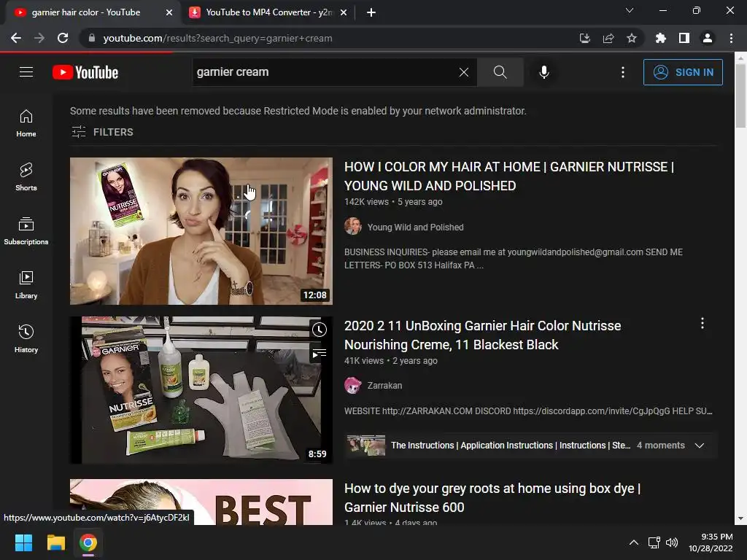Open File Explorer from the taskbar
The image size is (747, 560).
pos(55,542)
